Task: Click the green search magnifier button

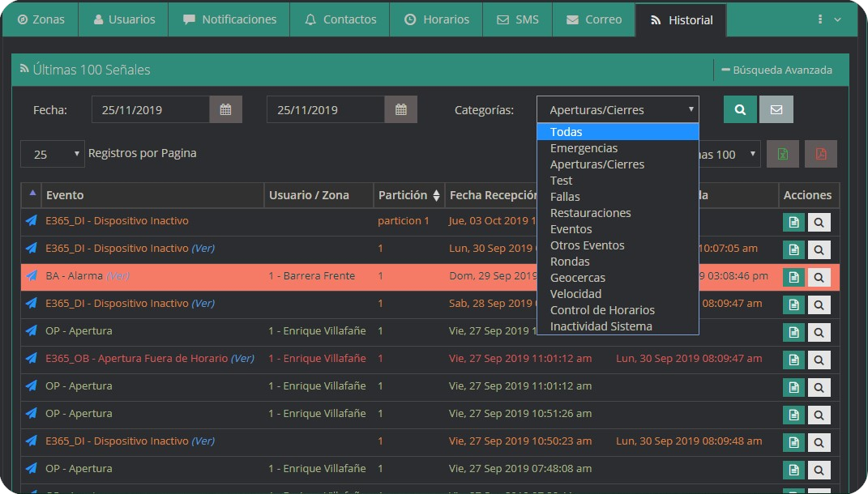Action: click(740, 109)
